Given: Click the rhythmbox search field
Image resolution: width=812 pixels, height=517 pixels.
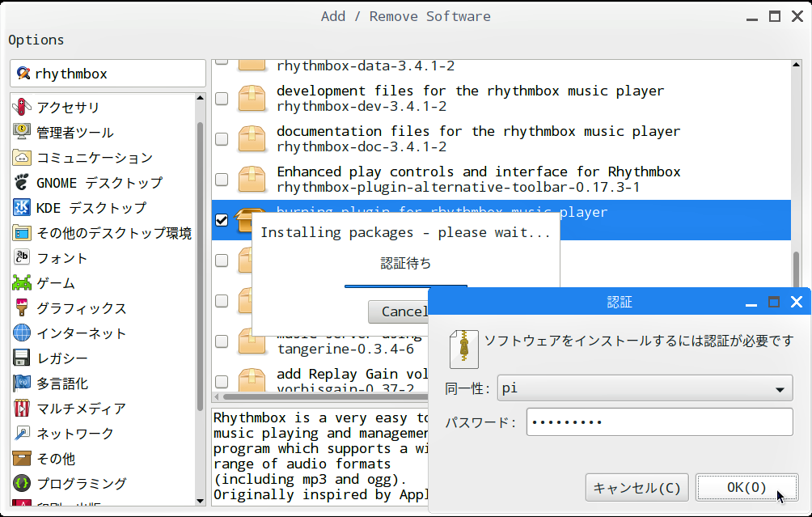Looking at the screenshot, I should tap(108, 73).
